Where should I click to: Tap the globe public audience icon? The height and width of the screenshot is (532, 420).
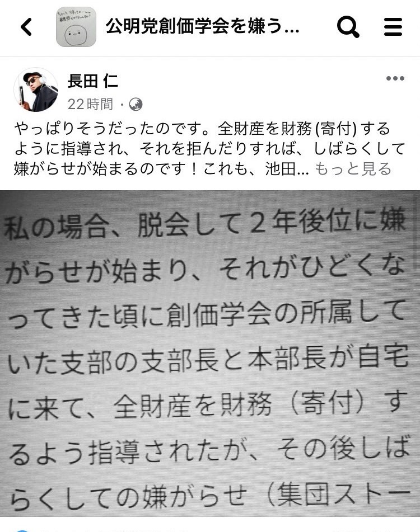coord(136,105)
